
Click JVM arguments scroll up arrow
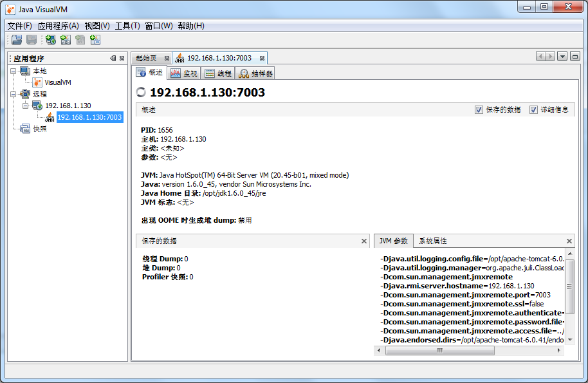point(569,254)
